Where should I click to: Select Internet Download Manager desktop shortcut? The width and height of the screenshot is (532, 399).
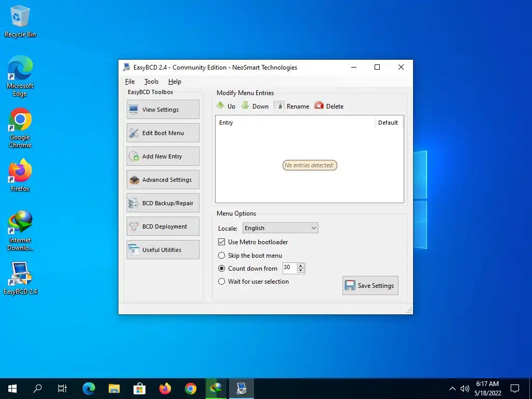click(20, 231)
